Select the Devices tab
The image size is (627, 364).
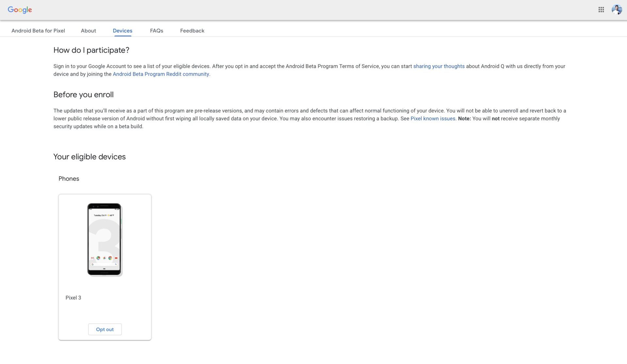pos(122,31)
